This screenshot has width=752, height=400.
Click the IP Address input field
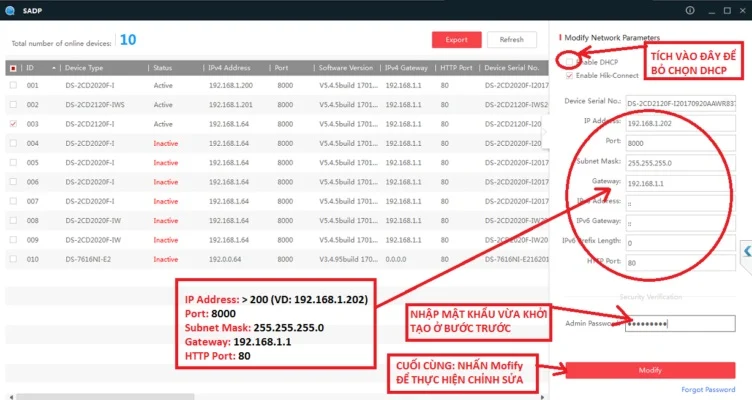[x=681, y=123]
